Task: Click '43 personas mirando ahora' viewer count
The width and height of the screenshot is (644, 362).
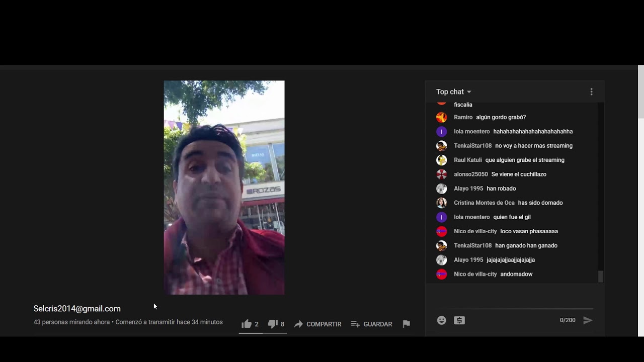Action: click(71, 322)
